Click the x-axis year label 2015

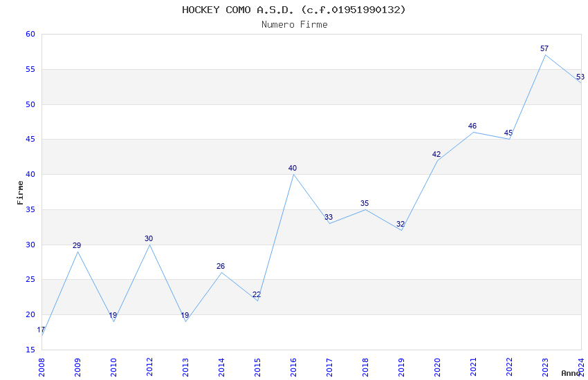tap(257, 367)
